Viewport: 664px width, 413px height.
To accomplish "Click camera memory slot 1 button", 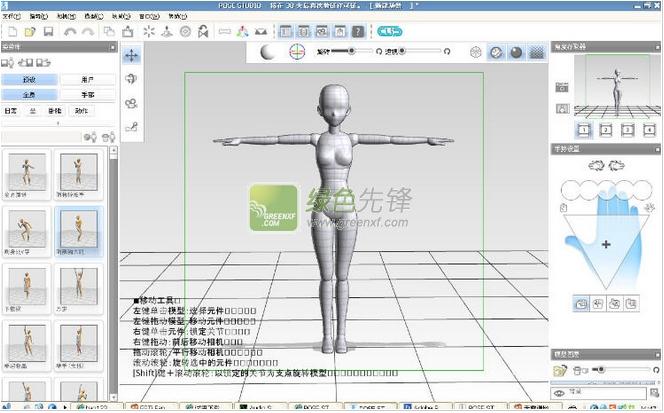I will point(584,130).
